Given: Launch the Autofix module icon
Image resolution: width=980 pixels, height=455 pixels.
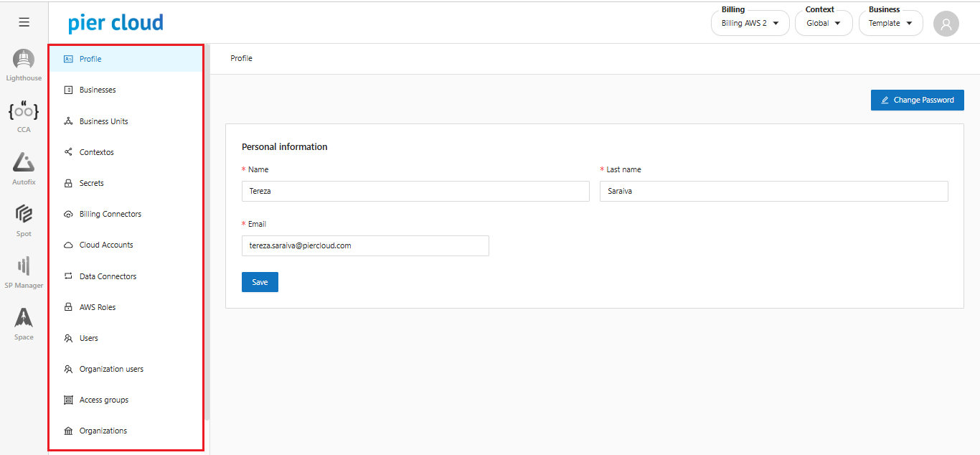Looking at the screenshot, I should [24, 164].
